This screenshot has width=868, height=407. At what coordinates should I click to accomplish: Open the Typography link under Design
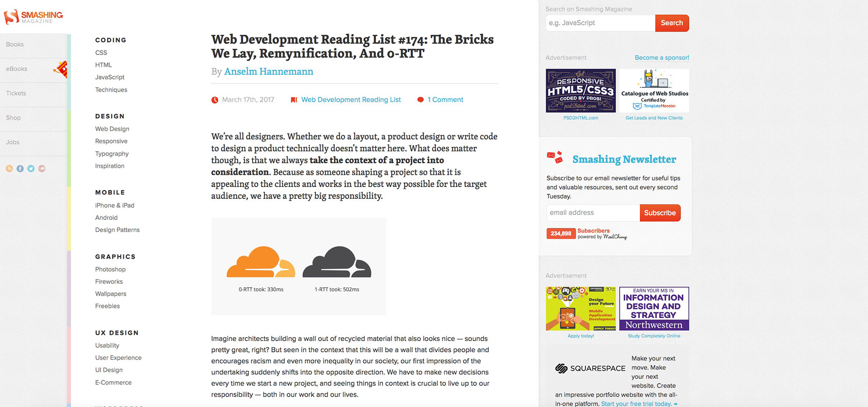[112, 154]
